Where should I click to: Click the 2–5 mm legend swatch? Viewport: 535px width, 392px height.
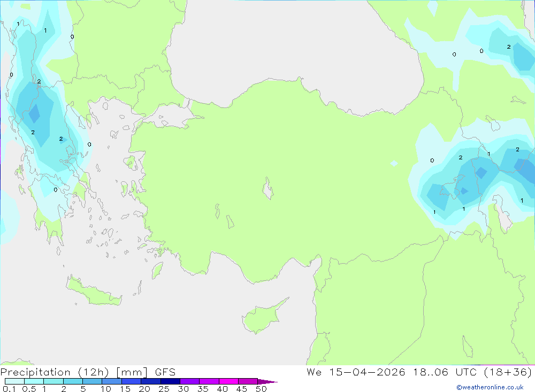coord(73,381)
